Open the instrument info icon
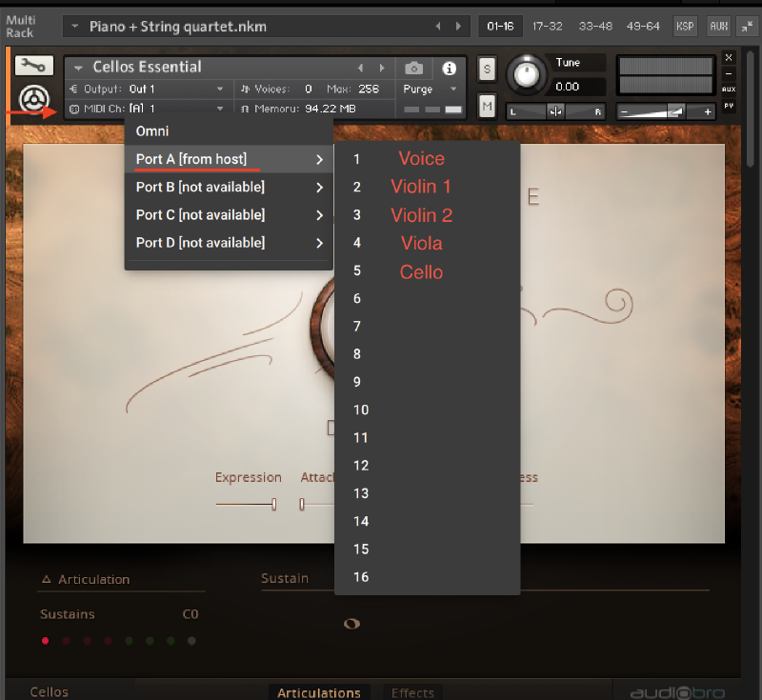The width and height of the screenshot is (762, 700). (x=449, y=69)
